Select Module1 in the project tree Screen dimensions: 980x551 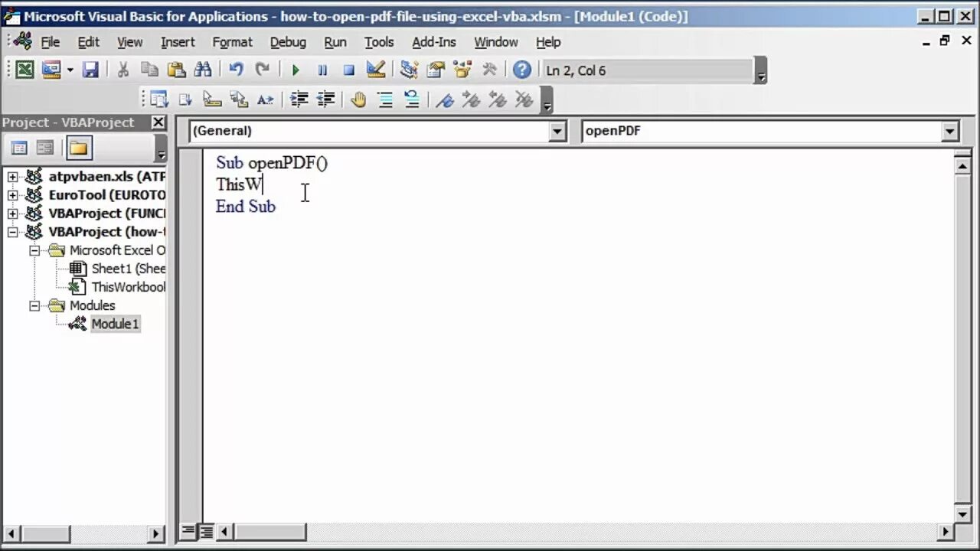(x=115, y=324)
